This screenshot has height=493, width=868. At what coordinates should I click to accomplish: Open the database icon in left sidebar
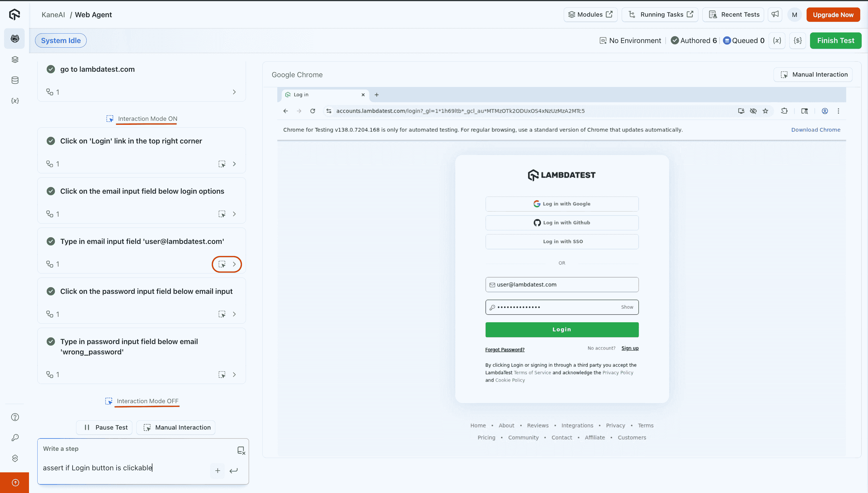click(15, 80)
